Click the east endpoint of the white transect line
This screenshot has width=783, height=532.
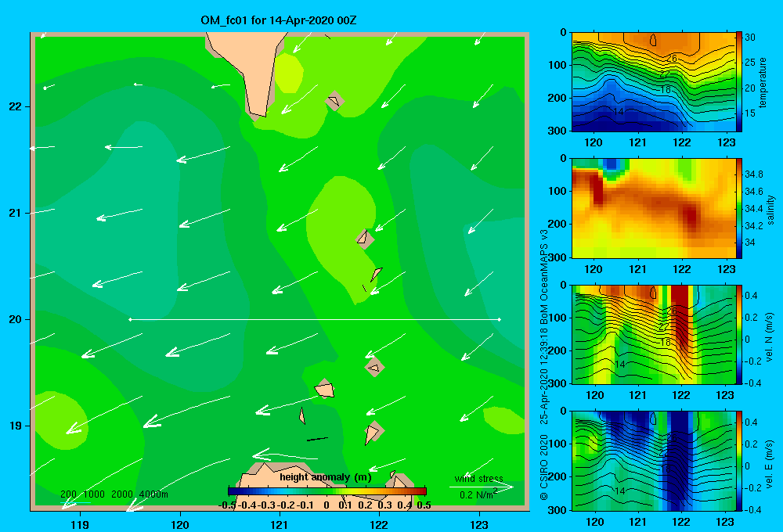pyautogui.click(x=500, y=319)
